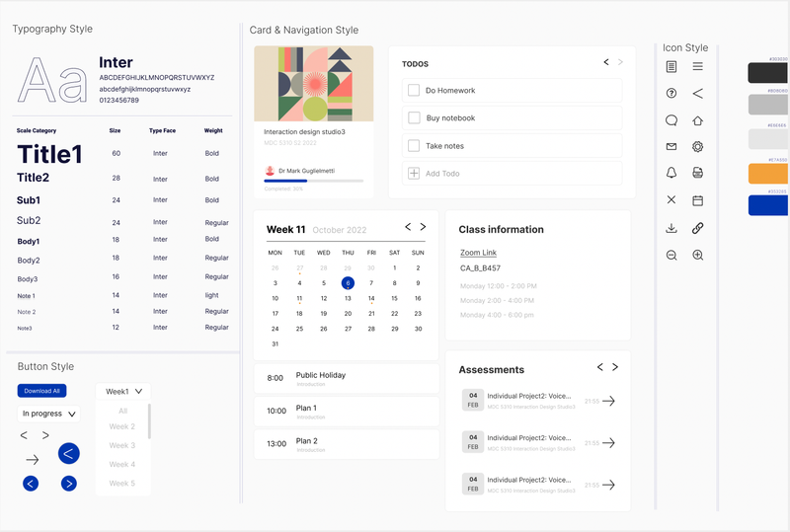Select day 14 in the calendar
This screenshot has height=532, width=790.
tap(371, 298)
